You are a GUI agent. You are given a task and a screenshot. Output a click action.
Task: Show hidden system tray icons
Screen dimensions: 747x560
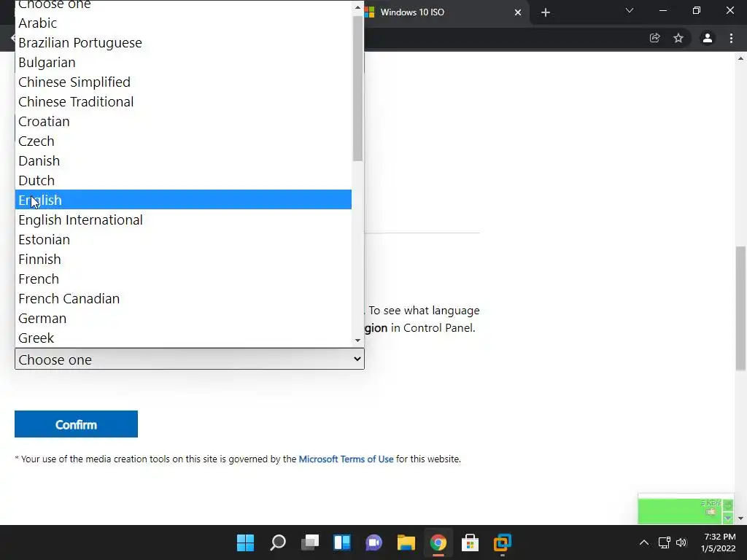pos(643,542)
